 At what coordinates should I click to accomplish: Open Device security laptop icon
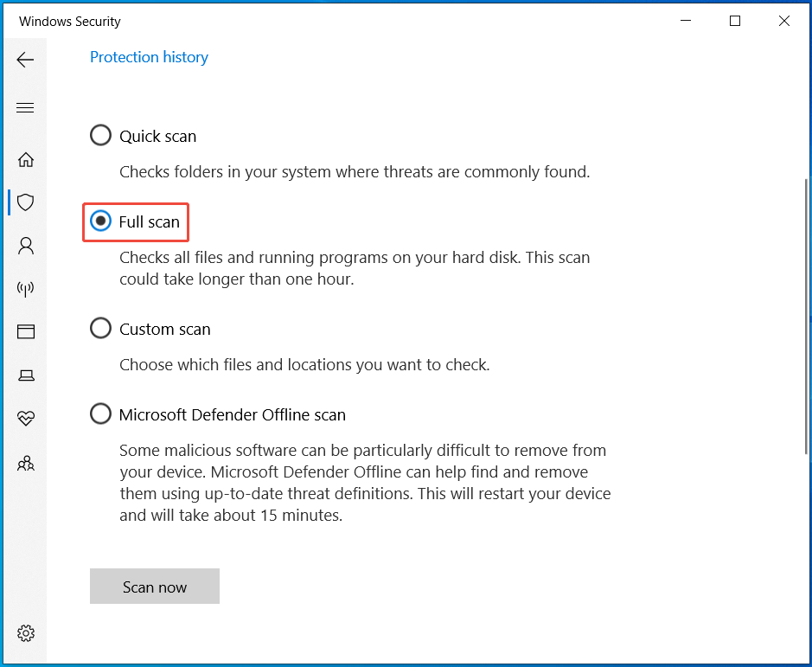tap(26, 375)
